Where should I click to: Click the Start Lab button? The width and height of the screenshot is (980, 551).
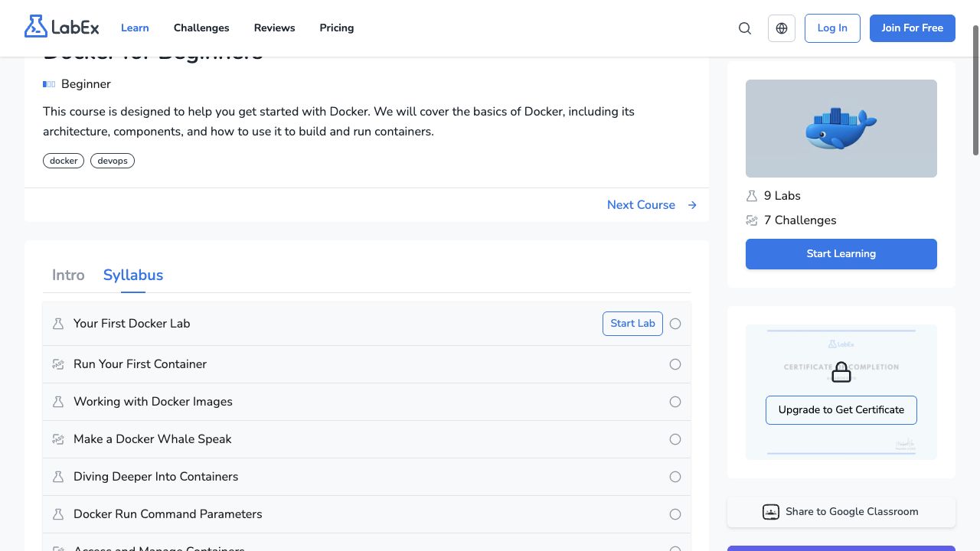pos(632,324)
